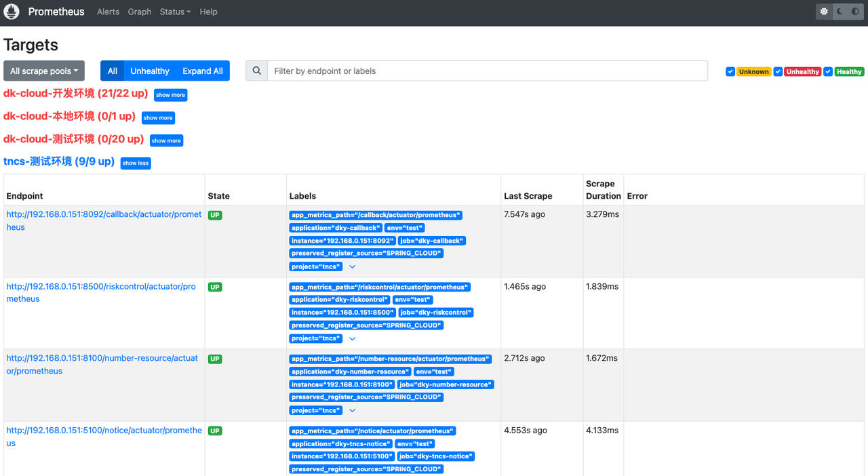Collapse tncs-测试环境 with show less
This screenshot has height=476, width=868.
click(136, 163)
